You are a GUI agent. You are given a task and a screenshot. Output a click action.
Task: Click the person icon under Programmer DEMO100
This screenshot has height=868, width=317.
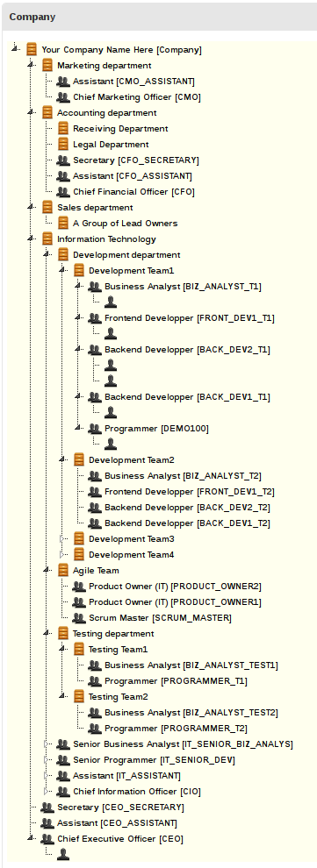(x=111, y=444)
